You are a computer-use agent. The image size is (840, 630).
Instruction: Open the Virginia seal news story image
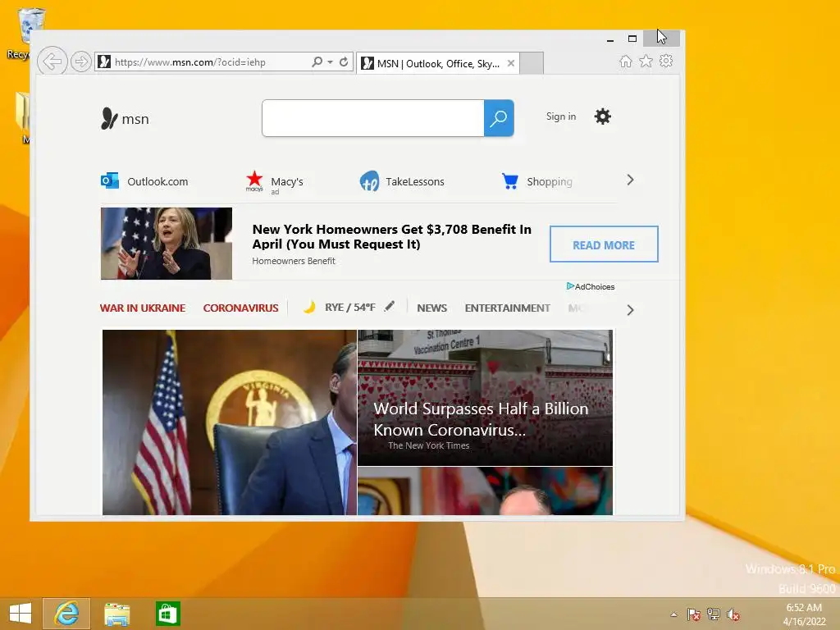point(230,422)
